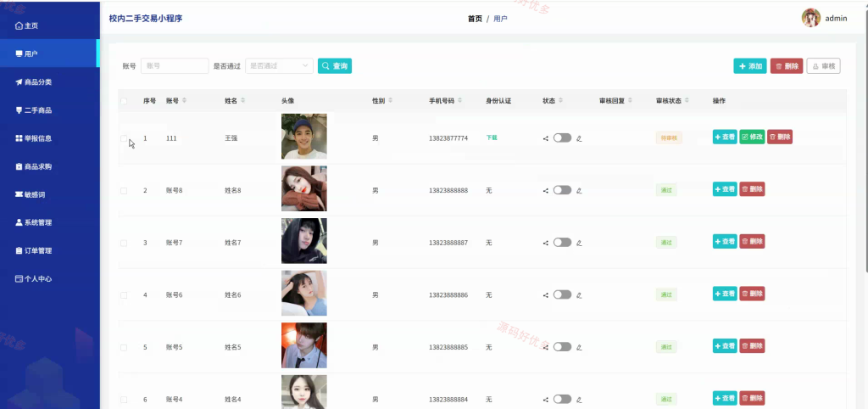The height and width of the screenshot is (409, 868).
Task: Click the 审核 review button
Action: click(823, 66)
